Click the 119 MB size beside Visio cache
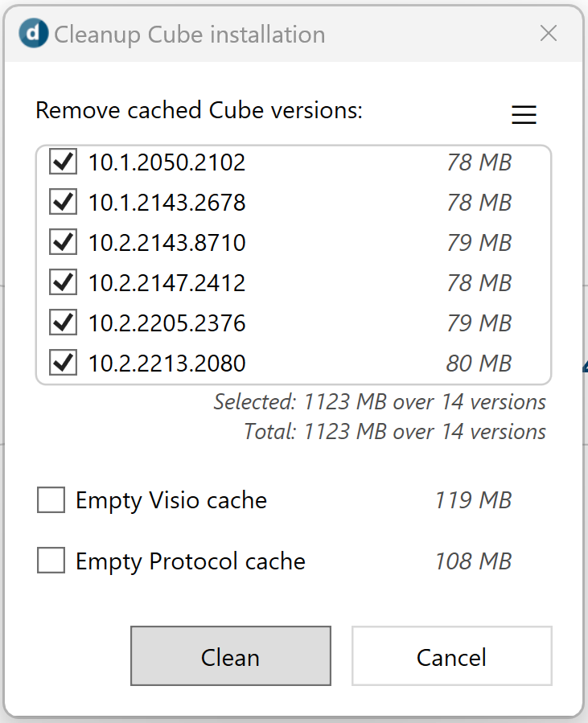588x723 pixels. pyautogui.click(x=473, y=500)
